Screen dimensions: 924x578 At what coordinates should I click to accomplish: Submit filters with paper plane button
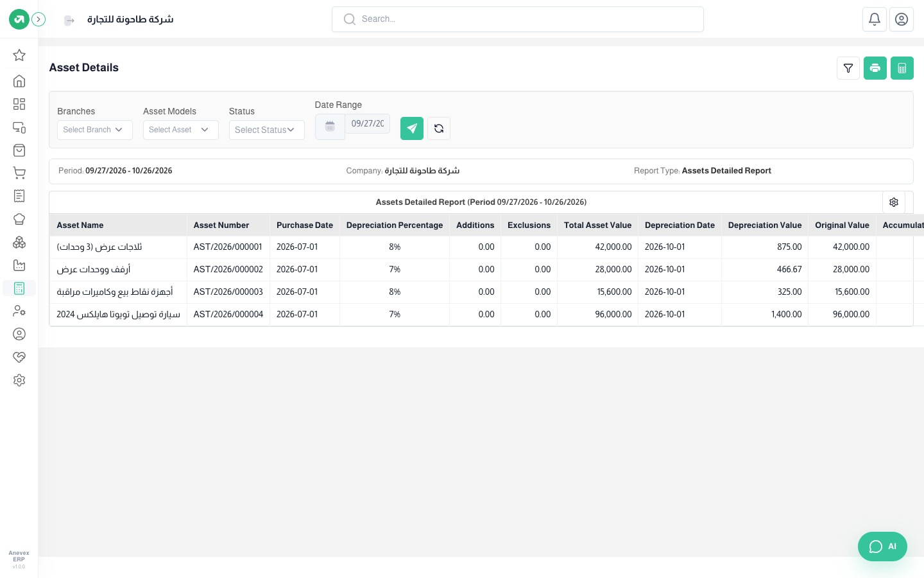pos(412,128)
